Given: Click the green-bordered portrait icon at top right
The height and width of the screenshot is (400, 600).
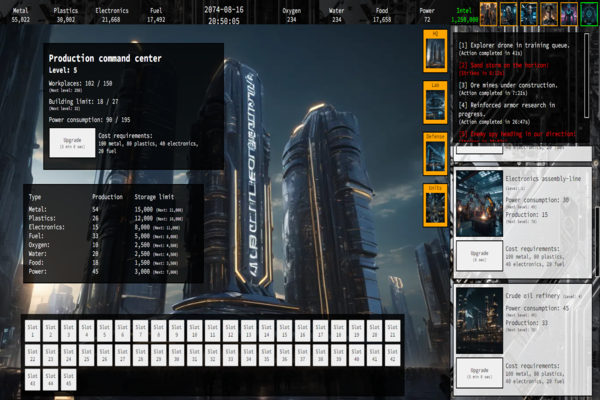Looking at the screenshot, I should click(590, 12).
